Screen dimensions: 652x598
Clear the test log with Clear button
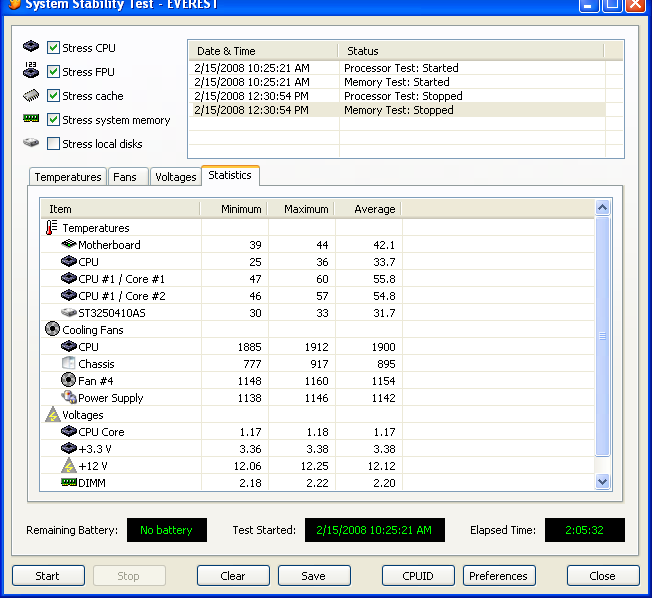(x=233, y=576)
